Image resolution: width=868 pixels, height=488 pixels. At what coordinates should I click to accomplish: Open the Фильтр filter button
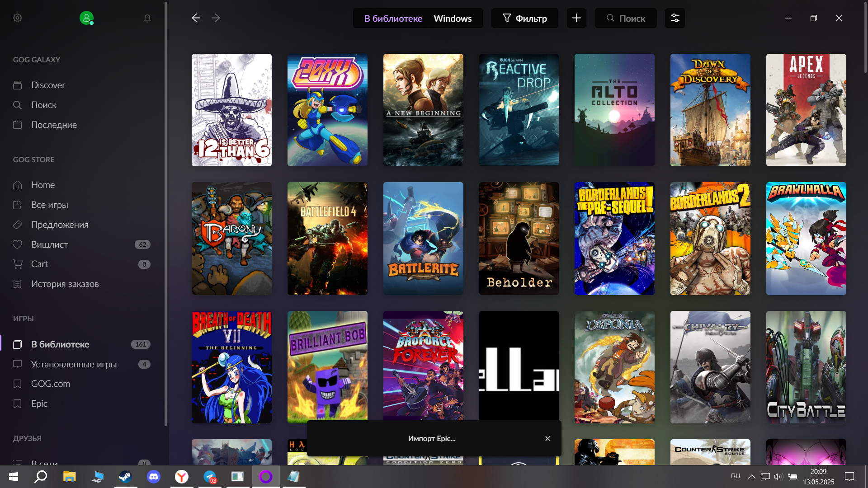525,18
